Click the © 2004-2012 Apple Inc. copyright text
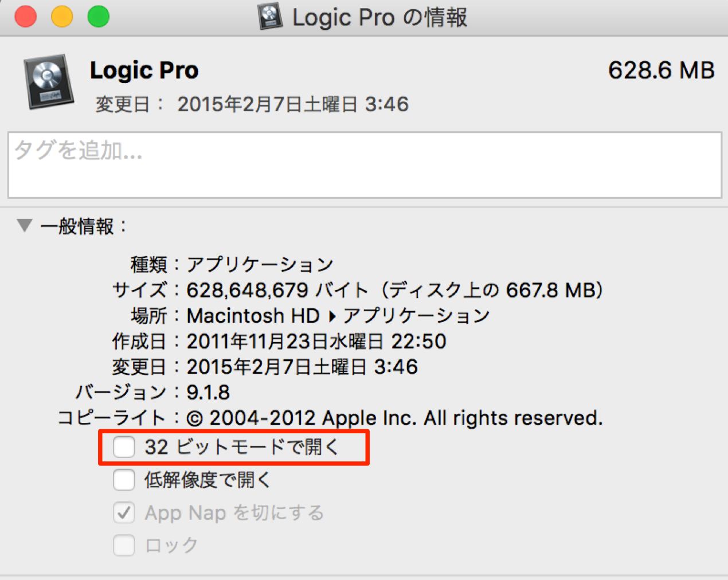Screen dimensions: 728x580 click(395, 418)
